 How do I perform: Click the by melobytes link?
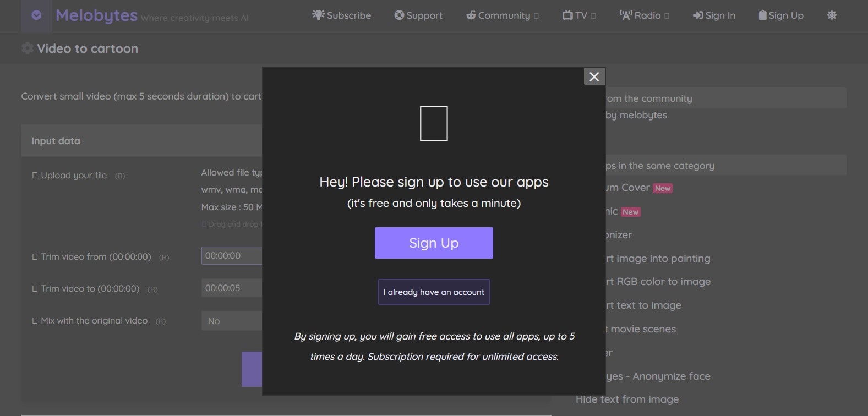click(636, 115)
